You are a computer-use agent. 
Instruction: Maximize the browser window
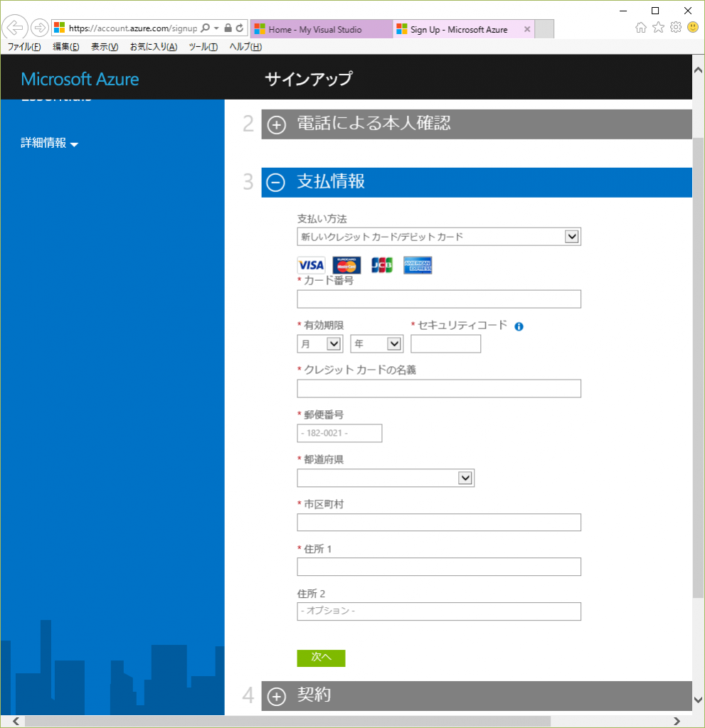655,11
